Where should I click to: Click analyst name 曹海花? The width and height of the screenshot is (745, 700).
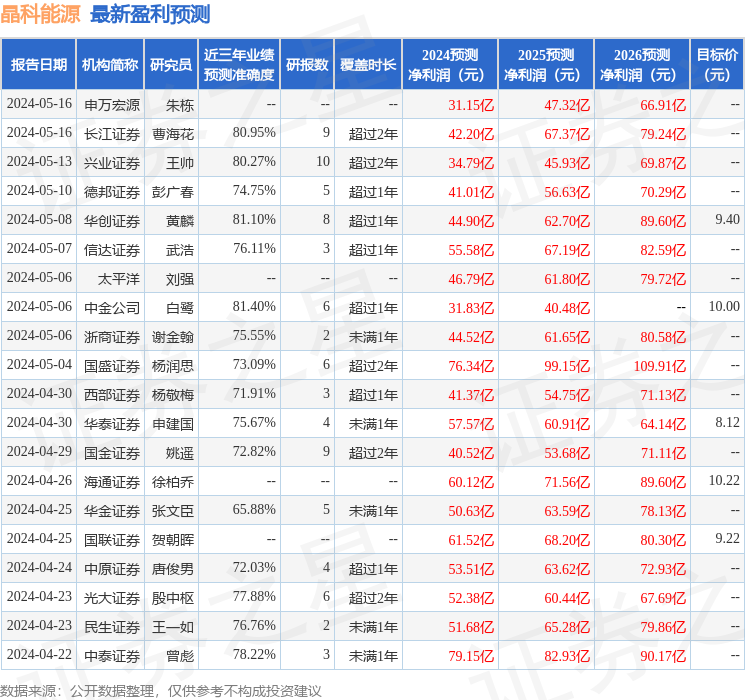[173, 134]
